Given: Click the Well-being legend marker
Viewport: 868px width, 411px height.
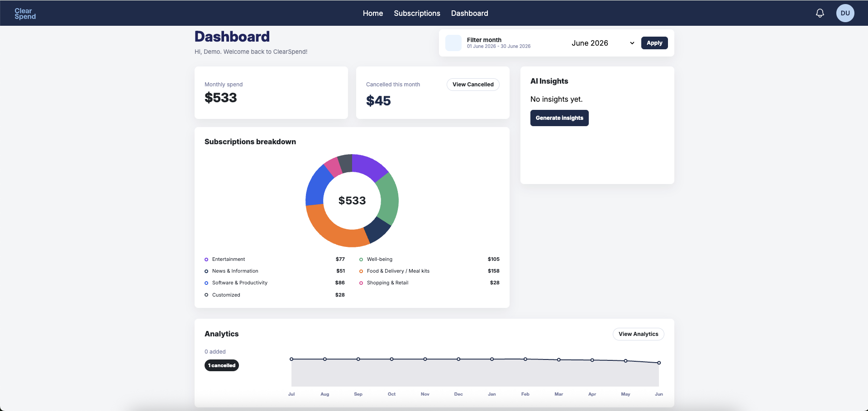Looking at the screenshot, I should click(x=361, y=260).
